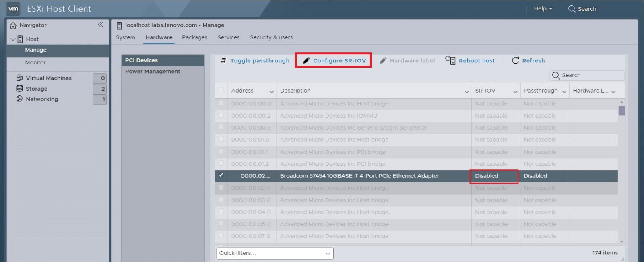Image resolution: width=644 pixels, height=262 pixels.
Task: Check the box for device 0000:00:00.2
Action: [221, 115]
